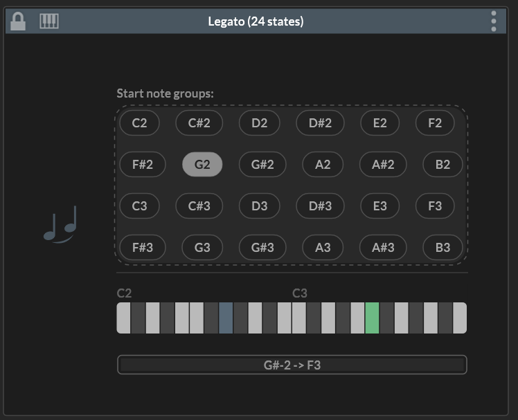Open the three-dot options menu

click(x=494, y=21)
